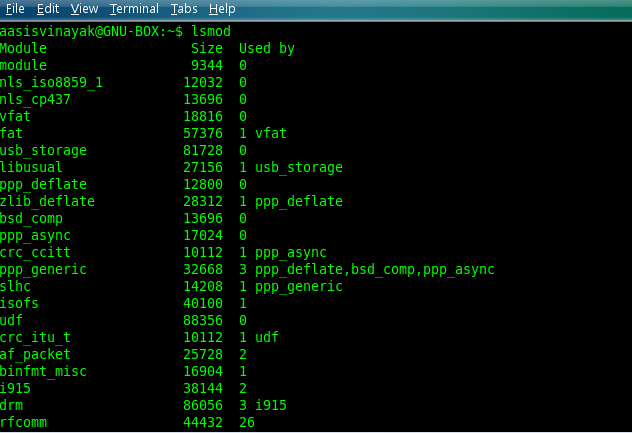Open the Tabs menu
Image resolution: width=632 pixels, height=433 pixels.
click(x=184, y=9)
